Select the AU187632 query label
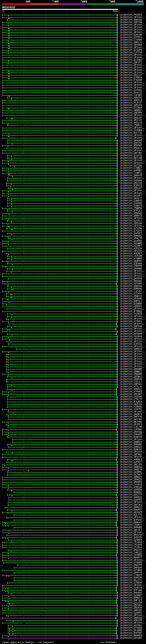146x644 pixels. click(x=8, y=8)
